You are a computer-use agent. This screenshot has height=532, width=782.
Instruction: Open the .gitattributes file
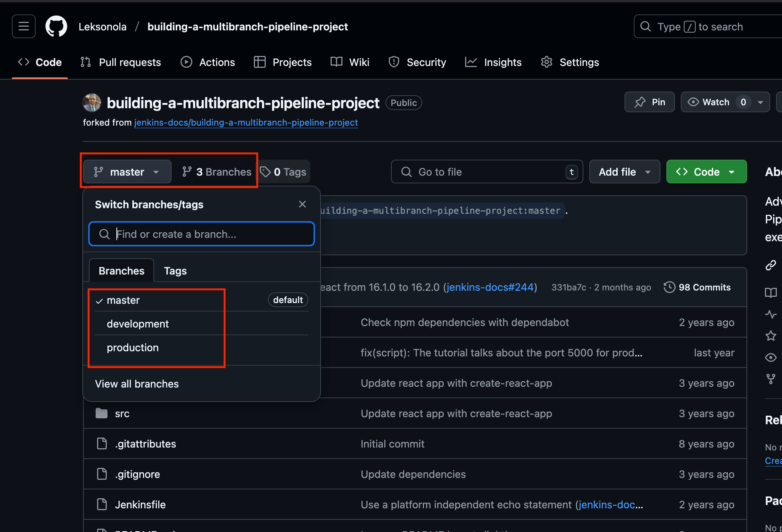pyautogui.click(x=145, y=444)
